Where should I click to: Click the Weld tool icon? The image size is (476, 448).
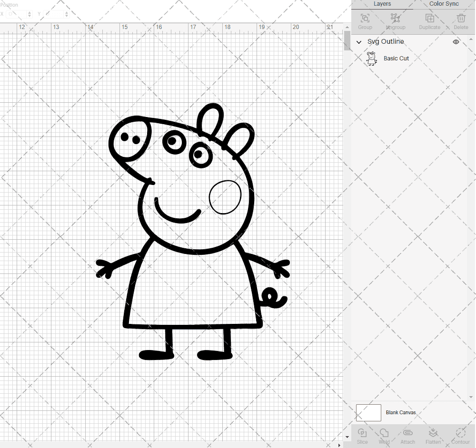tap(384, 433)
